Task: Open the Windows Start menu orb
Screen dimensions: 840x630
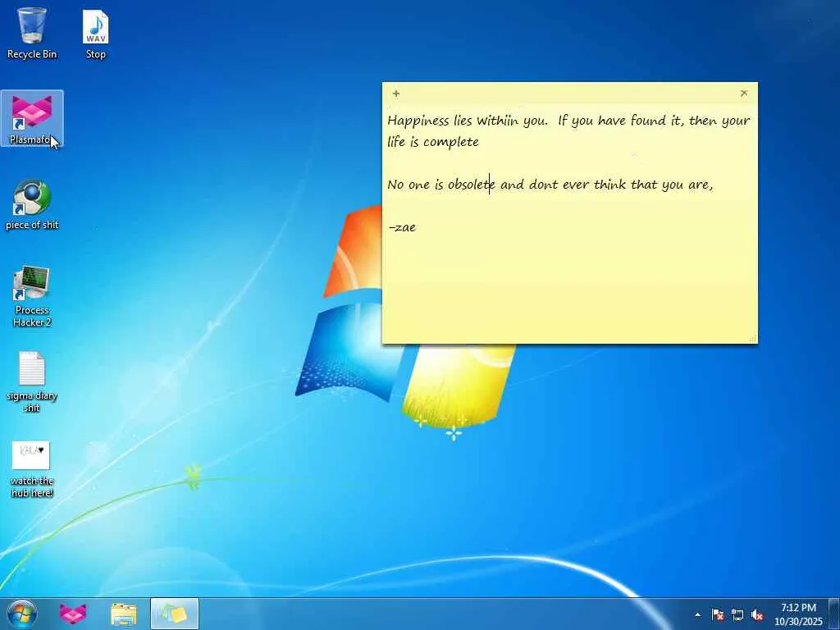Action: 22,614
